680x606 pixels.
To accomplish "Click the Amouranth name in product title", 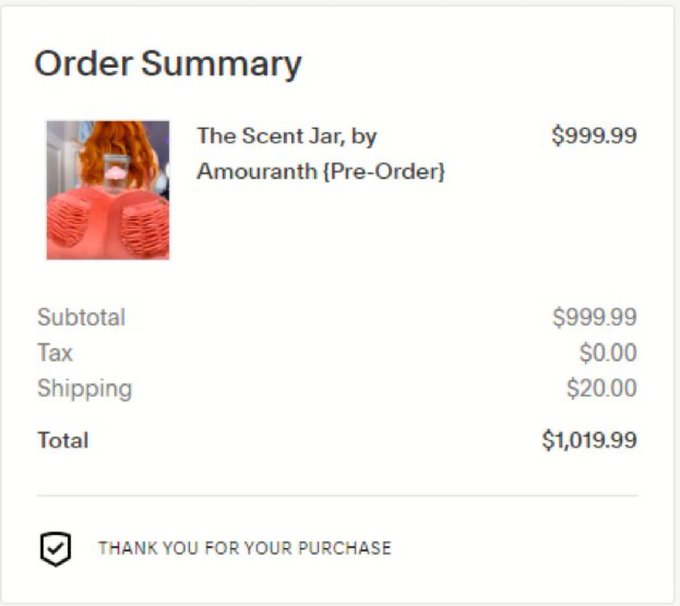I will coord(257,171).
